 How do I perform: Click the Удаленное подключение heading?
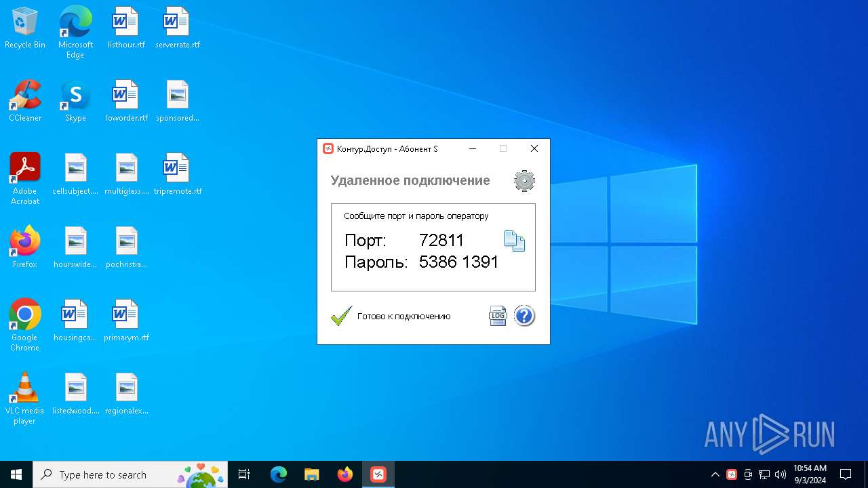(x=410, y=180)
